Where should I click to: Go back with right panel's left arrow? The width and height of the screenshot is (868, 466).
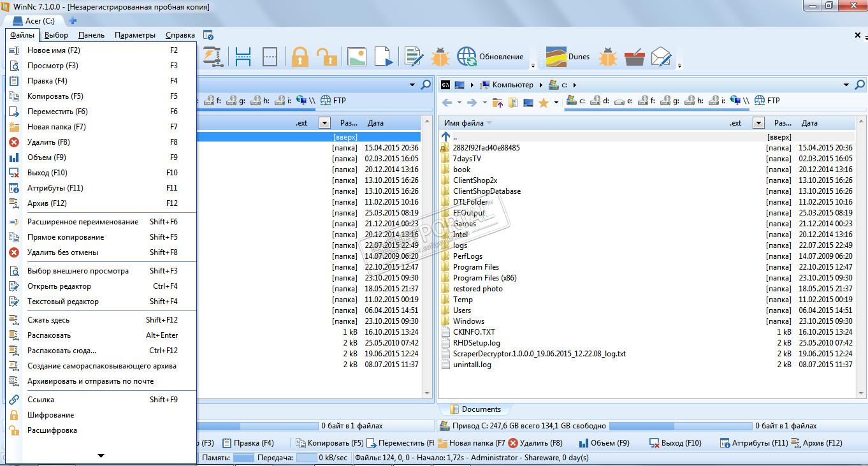tap(447, 102)
